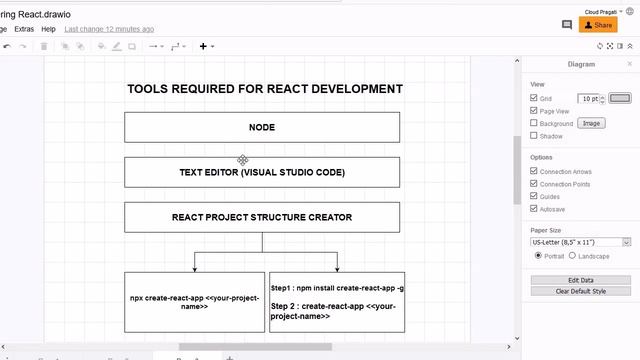Screen dimensions: 640x360
Task: Toggle the Shadow toolbar icon
Action: click(x=132, y=47)
